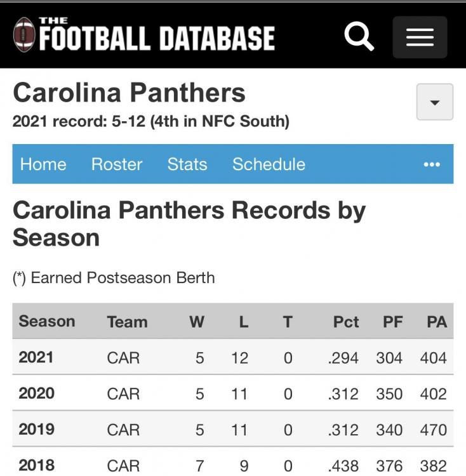Open the Roster tab
Image resolution: width=466 pixels, height=476 pixels.
117,164
